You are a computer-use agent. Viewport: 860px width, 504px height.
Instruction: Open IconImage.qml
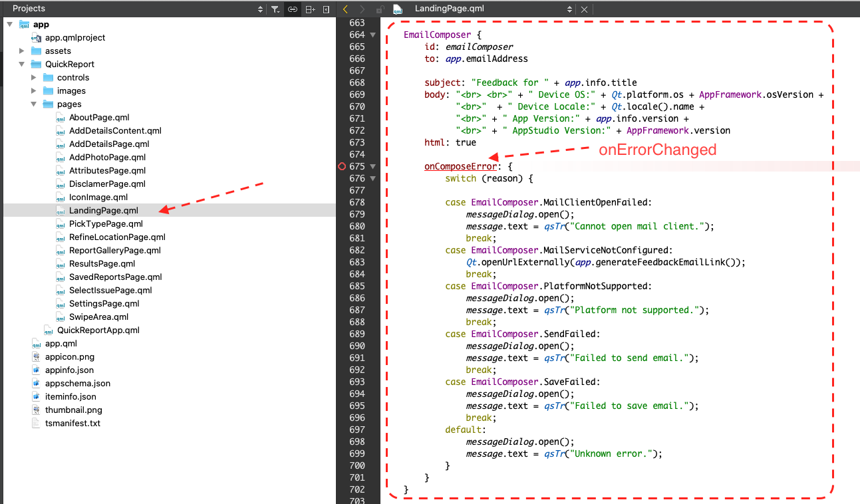coord(98,197)
